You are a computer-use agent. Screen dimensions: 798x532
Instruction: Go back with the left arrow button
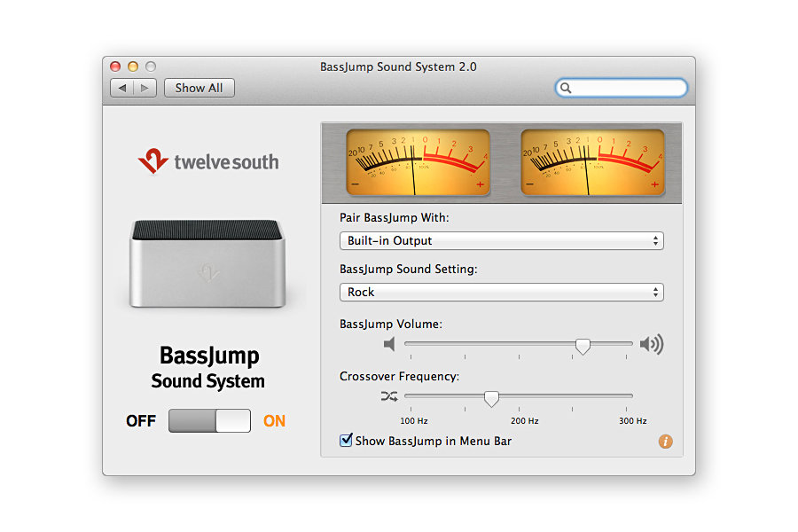click(x=122, y=88)
